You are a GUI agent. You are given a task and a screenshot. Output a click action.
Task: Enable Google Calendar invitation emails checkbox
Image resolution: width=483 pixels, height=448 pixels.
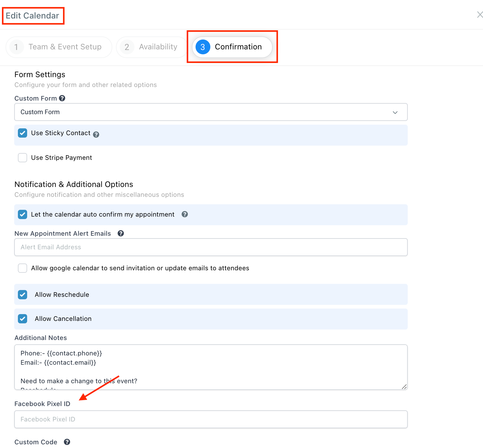(x=23, y=268)
